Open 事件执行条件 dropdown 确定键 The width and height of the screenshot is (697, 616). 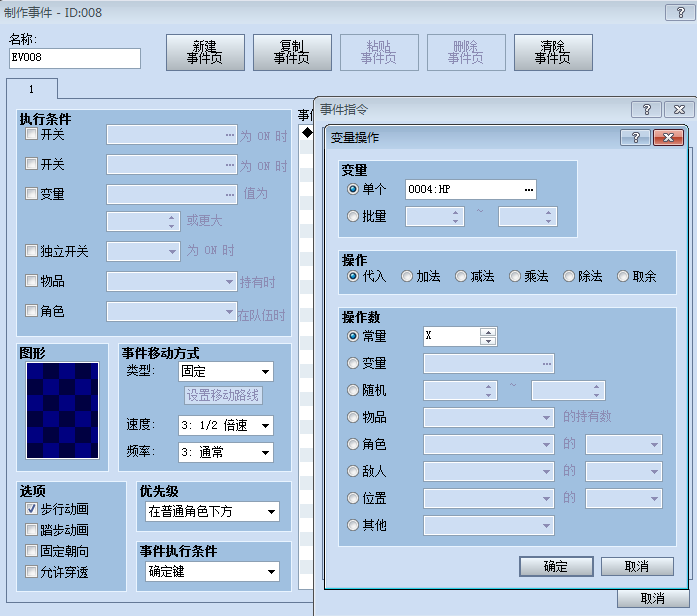tap(212, 572)
